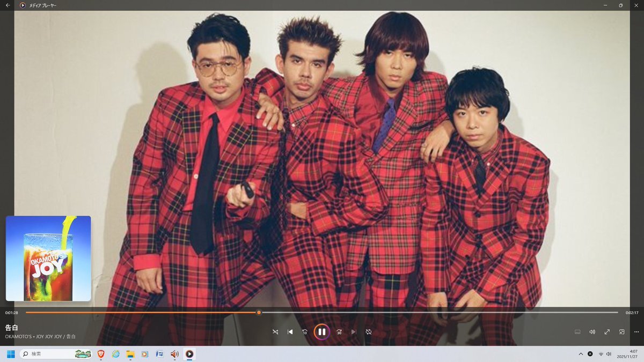Toggle shuffle mode on
Screen dimensions: 644x362
[275, 332]
